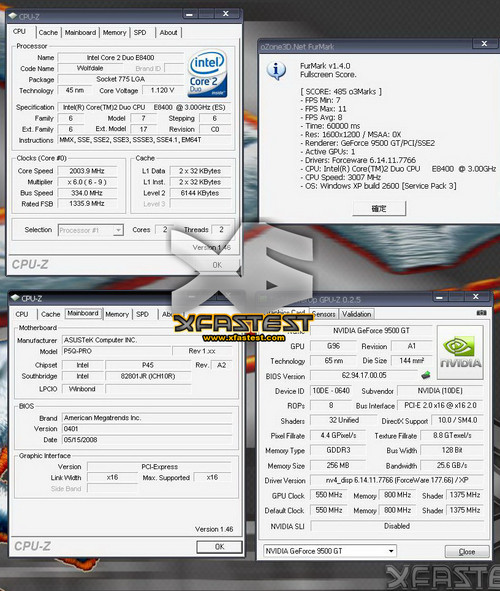Open Cache tab in bottom CPU-Z window

click(x=50, y=314)
